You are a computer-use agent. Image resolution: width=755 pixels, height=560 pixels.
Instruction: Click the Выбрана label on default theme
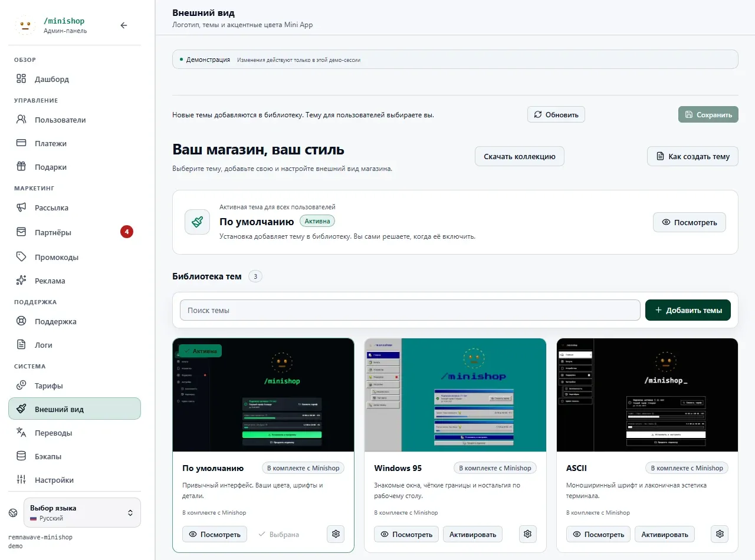coord(279,534)
